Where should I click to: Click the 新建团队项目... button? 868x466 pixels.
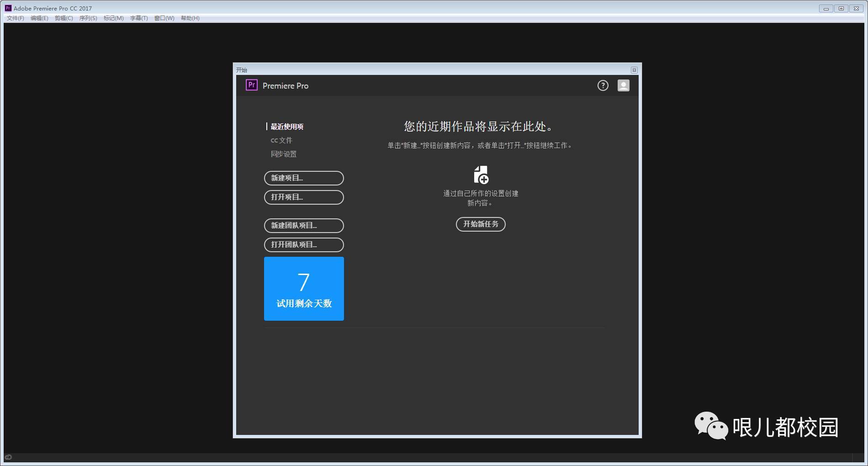(x=304, y=226)
